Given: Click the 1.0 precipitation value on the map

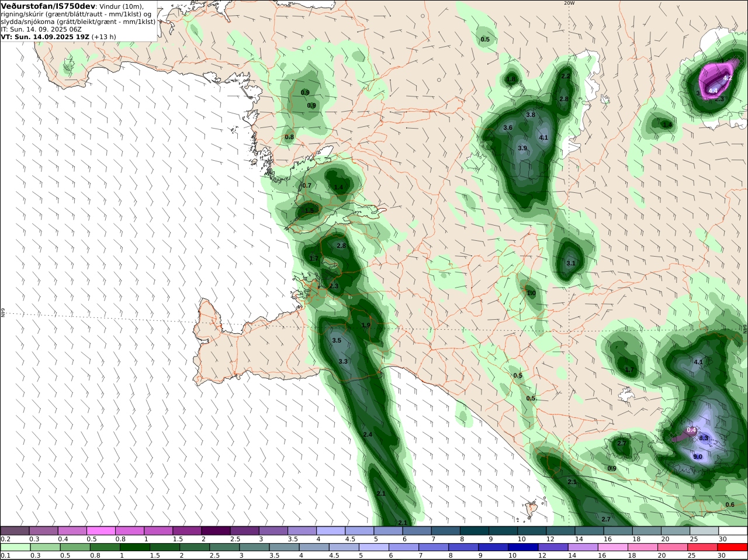Looking at the screenshot, I should [x=531, y=293].
